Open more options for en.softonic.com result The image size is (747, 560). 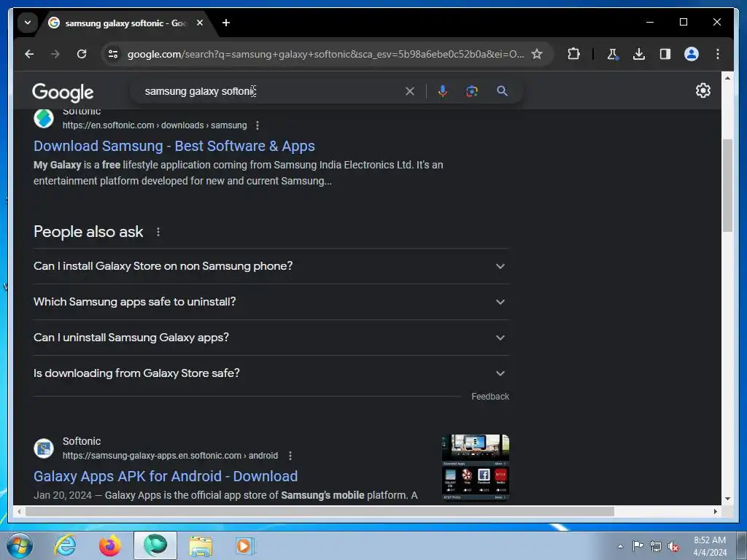[258, 125]
